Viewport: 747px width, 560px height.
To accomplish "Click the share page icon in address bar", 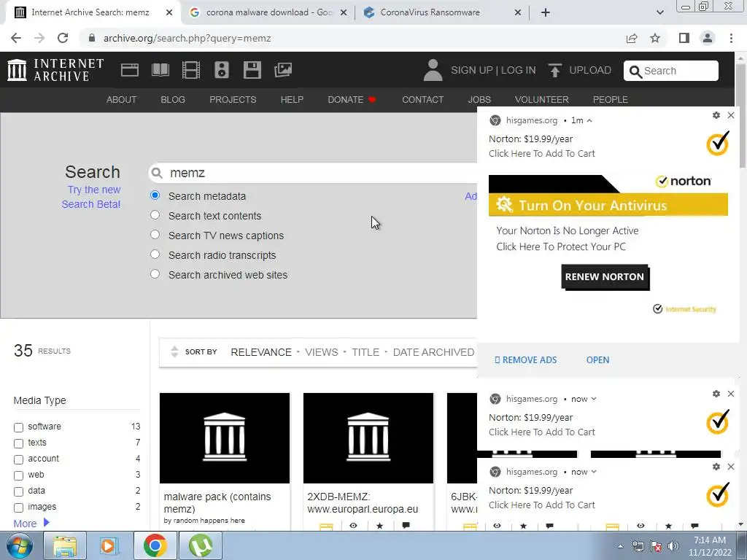I will 632,38.
